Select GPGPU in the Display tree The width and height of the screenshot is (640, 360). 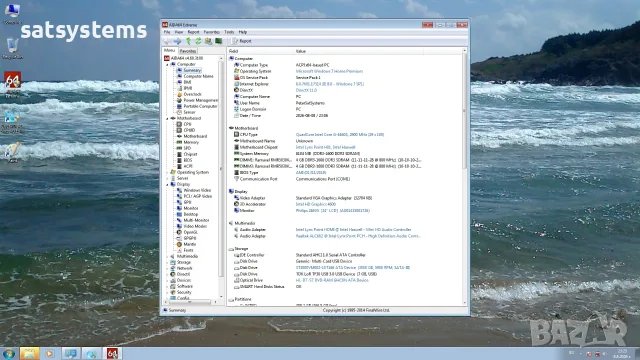pyautogui.click(x=190, y=238)
